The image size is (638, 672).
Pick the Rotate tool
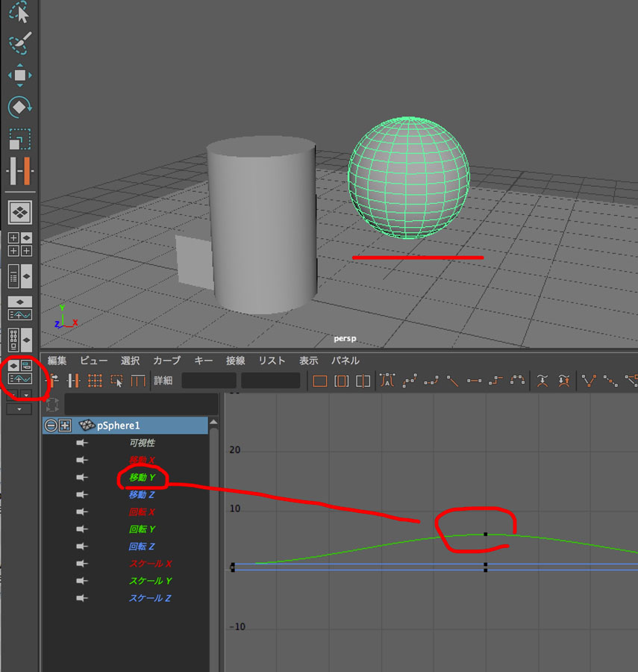(19, 107)
